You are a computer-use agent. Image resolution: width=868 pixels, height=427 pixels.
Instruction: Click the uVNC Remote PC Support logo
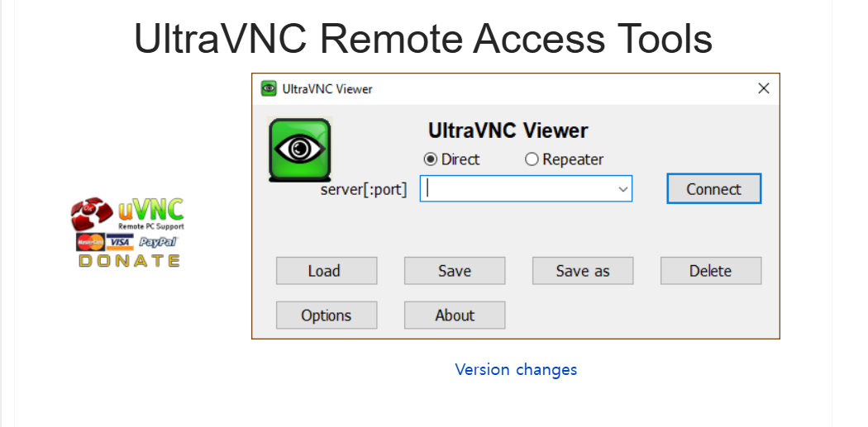126,214
